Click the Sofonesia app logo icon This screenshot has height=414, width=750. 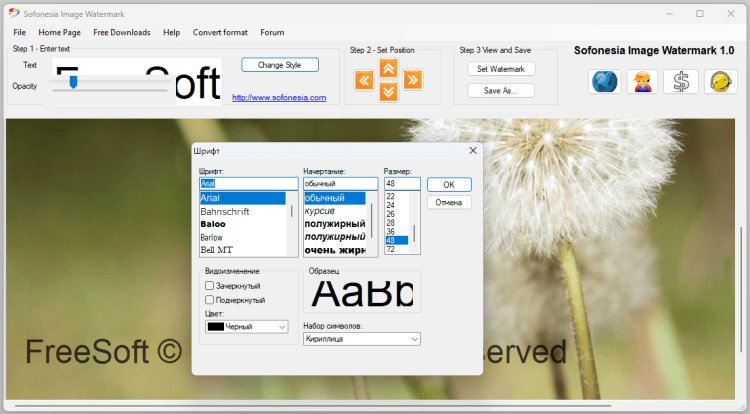coord(14,14)
